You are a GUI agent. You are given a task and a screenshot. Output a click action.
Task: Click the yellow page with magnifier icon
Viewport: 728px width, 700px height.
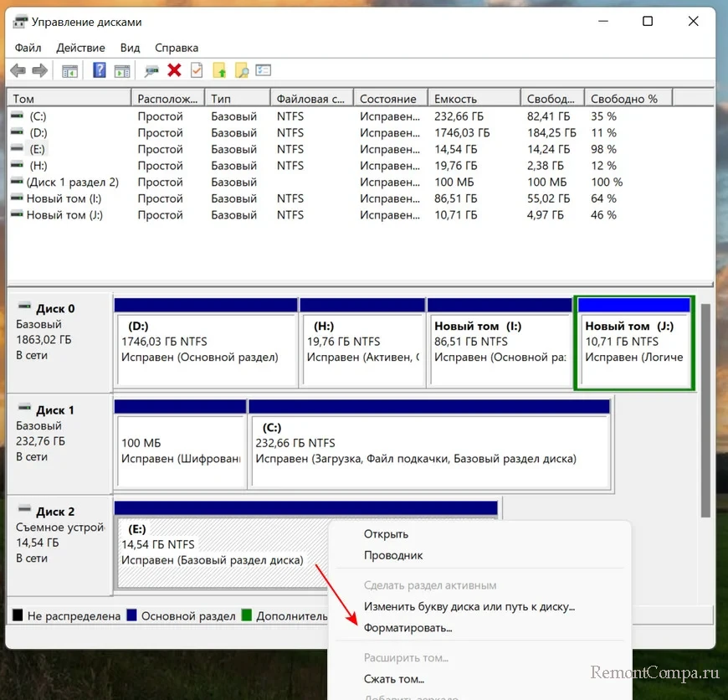point(242,70)
